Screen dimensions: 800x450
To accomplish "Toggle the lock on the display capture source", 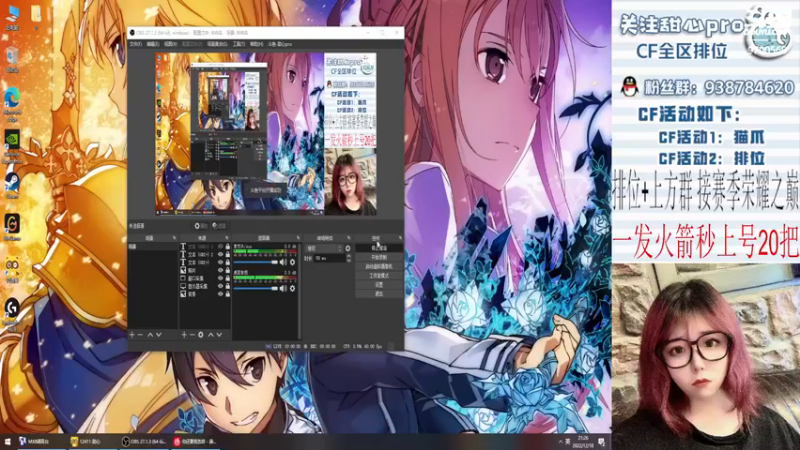I will click(x=228, y=286).
